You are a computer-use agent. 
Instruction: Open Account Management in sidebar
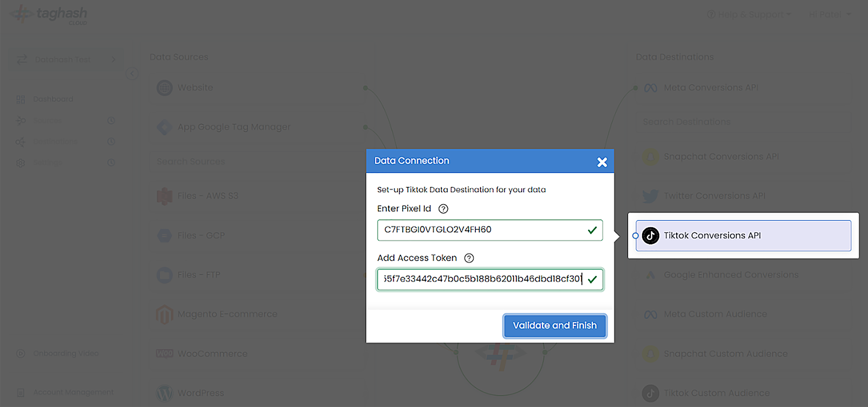(73, 392)
